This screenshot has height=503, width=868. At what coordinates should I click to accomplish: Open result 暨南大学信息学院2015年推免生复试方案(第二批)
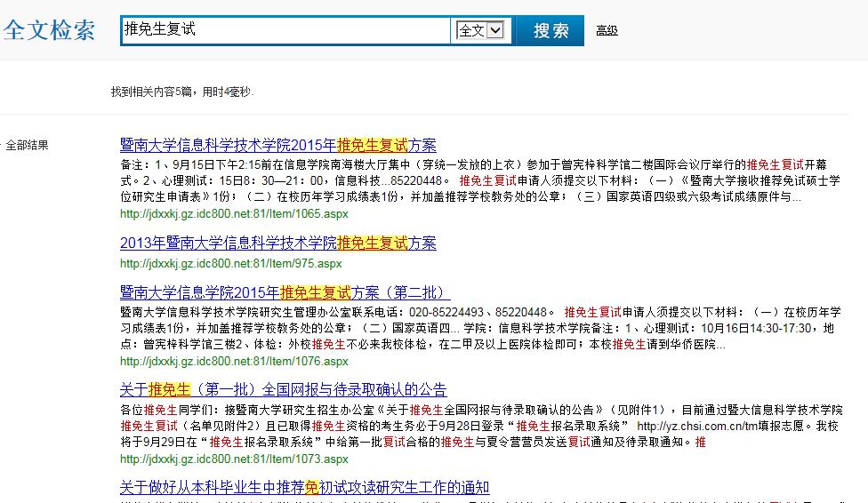(285, 292)
